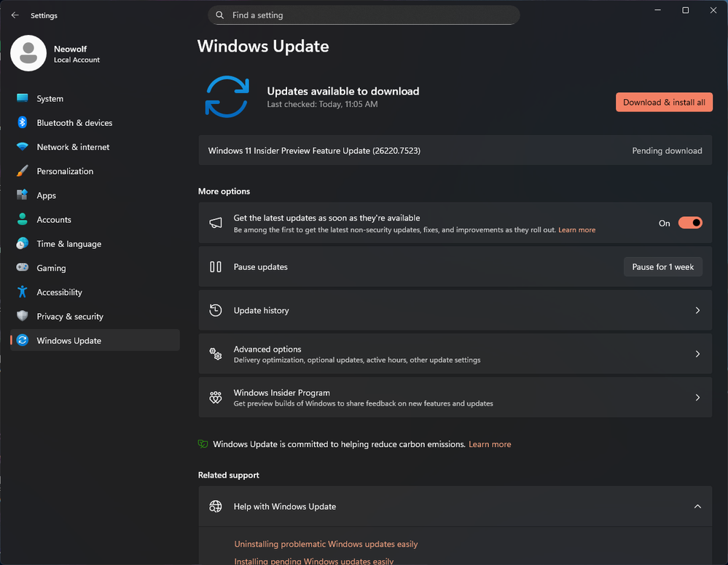The image size is (728, 565).
Task: Go to Bluetooth & devices settings
Action: pos(95,122)
